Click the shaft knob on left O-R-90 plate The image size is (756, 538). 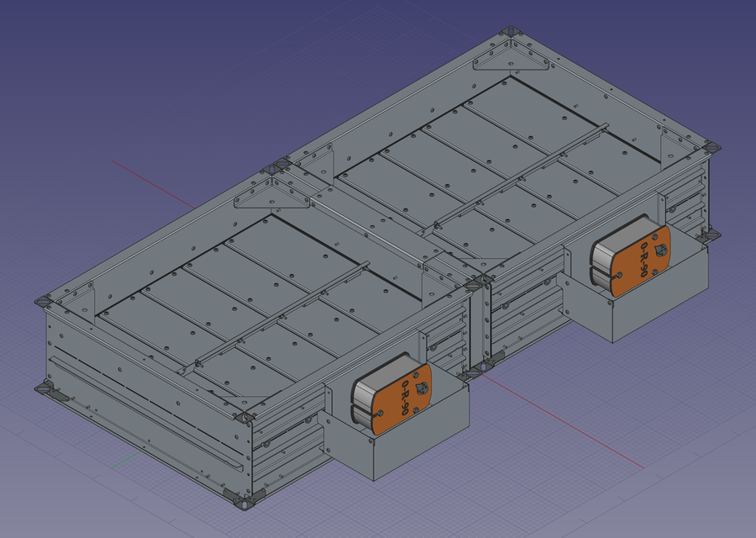coord(422,388)
